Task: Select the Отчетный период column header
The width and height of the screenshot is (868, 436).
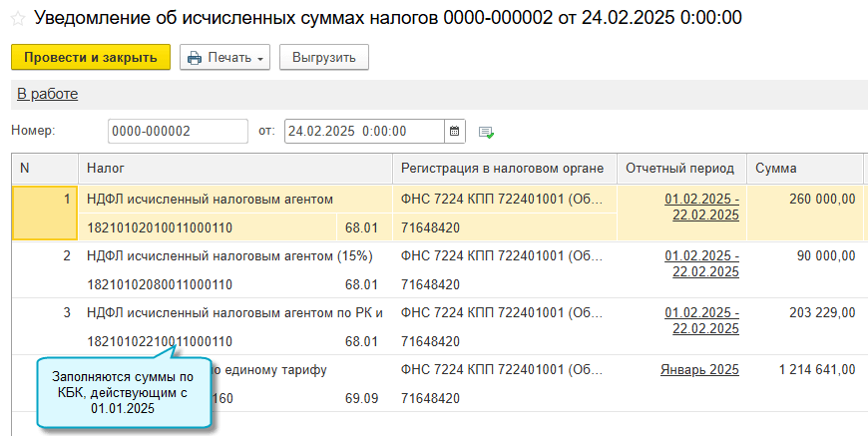Action: pos(679,169)
